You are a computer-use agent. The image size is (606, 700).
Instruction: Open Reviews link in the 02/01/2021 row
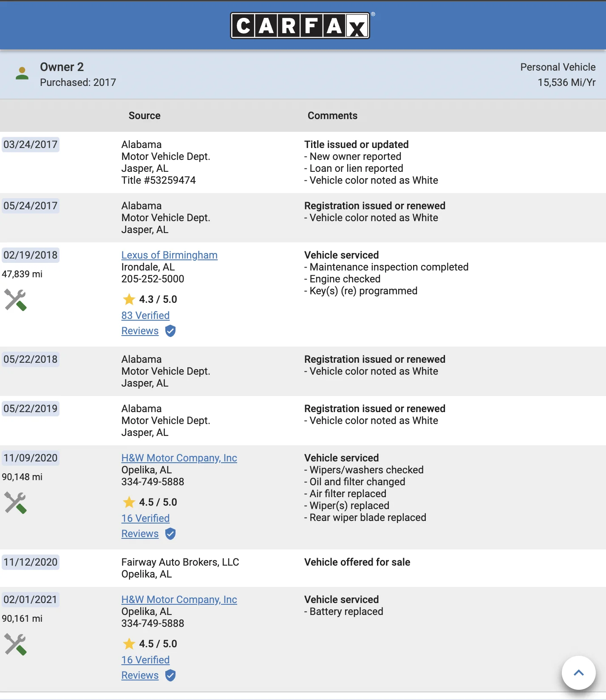(140, 675)
